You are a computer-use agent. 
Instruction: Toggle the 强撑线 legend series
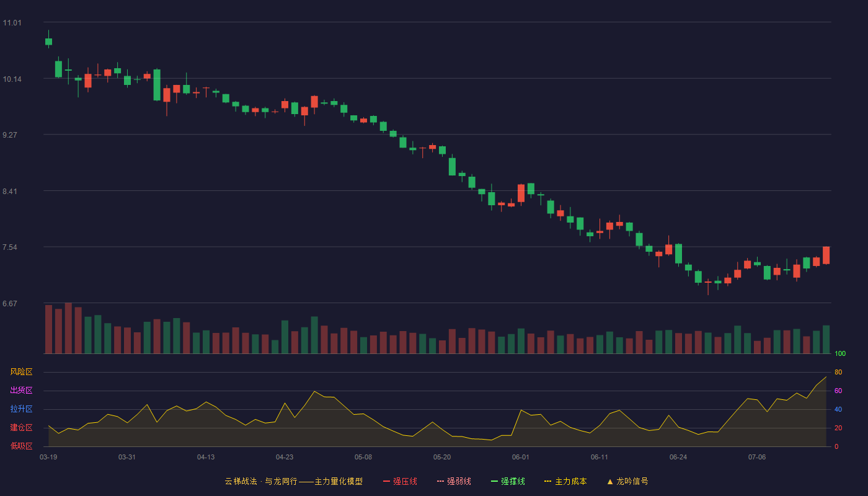pyautogui.click(x=508, y=481)
